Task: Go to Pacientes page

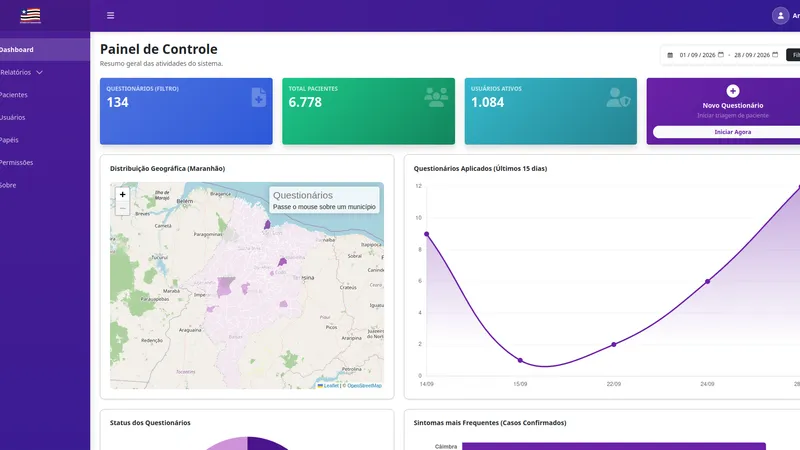Action: (x=45, y=95)
